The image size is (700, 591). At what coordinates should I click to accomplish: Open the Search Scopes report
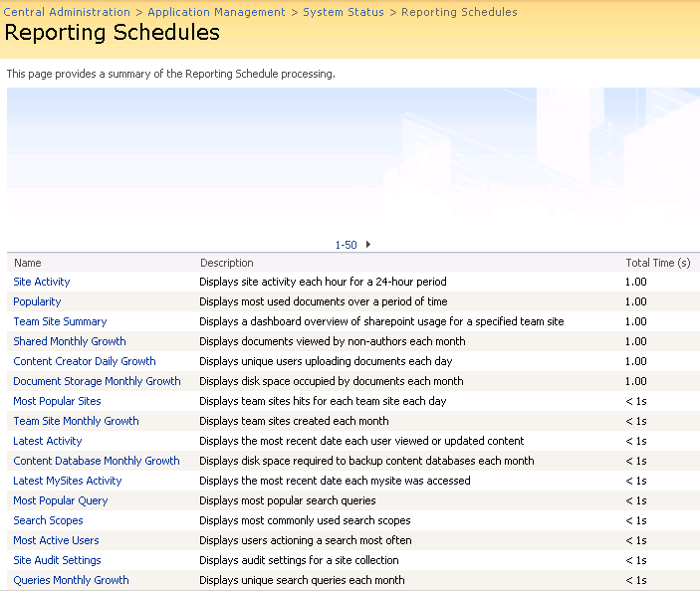[48, 520]
